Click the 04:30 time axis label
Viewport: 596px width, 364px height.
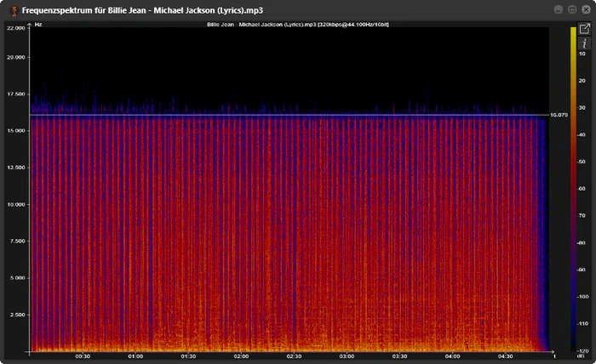click(505, 356)
